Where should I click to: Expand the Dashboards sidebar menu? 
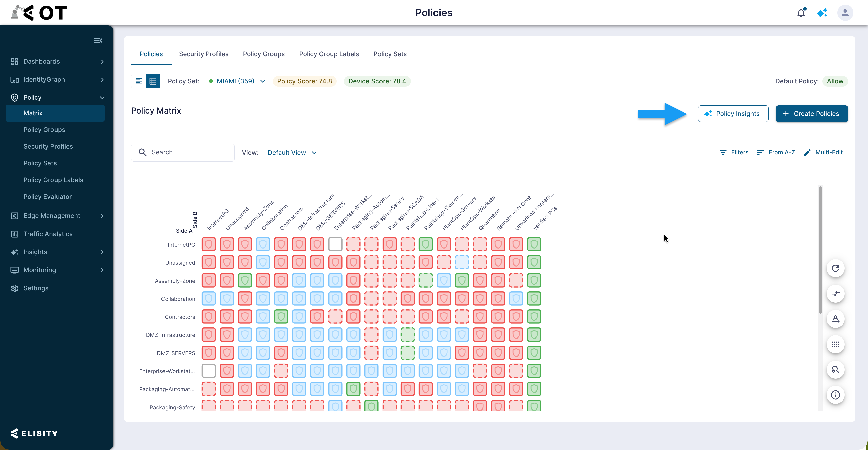pos(57,61)
